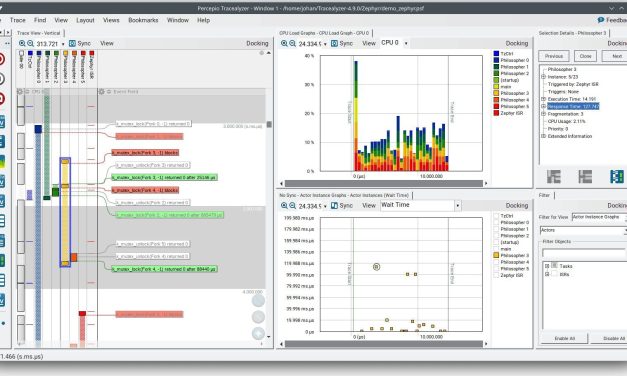Open the gear settings for CPU field
Viewport: 627px width, 376px height.
tap(20, 92)
